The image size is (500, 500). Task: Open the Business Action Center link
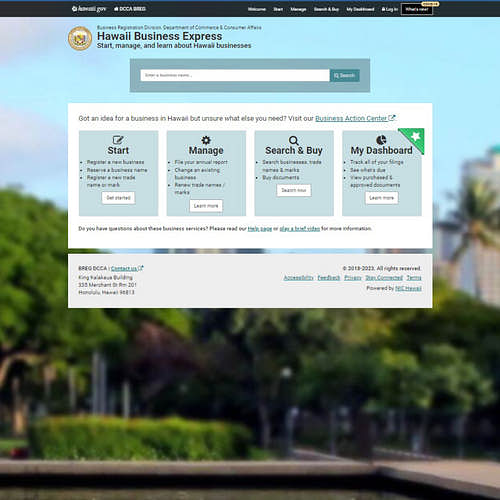point(351,118)
